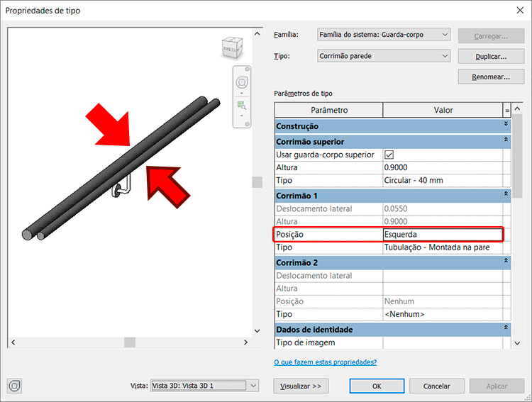Click the steering wheel button below preview

pos(14,386)
